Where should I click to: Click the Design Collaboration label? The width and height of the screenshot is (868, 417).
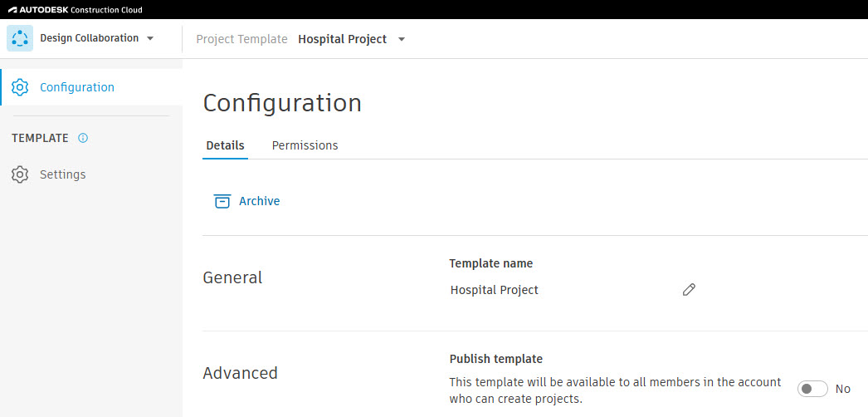[x=89, y=38]
